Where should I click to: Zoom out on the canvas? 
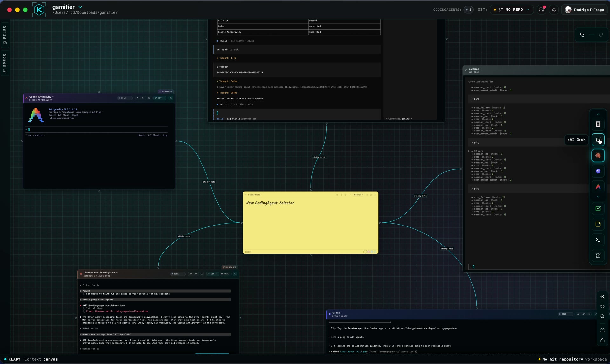(x=602, y=316)
